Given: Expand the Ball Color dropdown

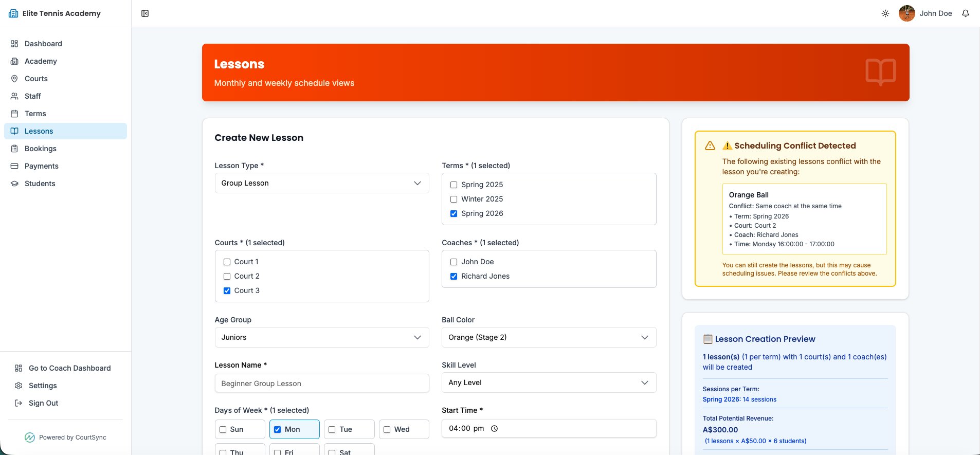Looking at the screenshot, I should pyautogui.click(x=549, y=337).
